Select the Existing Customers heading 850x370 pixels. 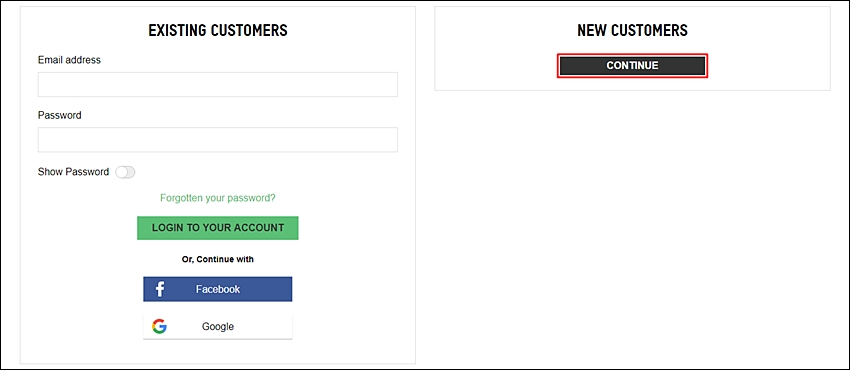[x=218, y=30]
